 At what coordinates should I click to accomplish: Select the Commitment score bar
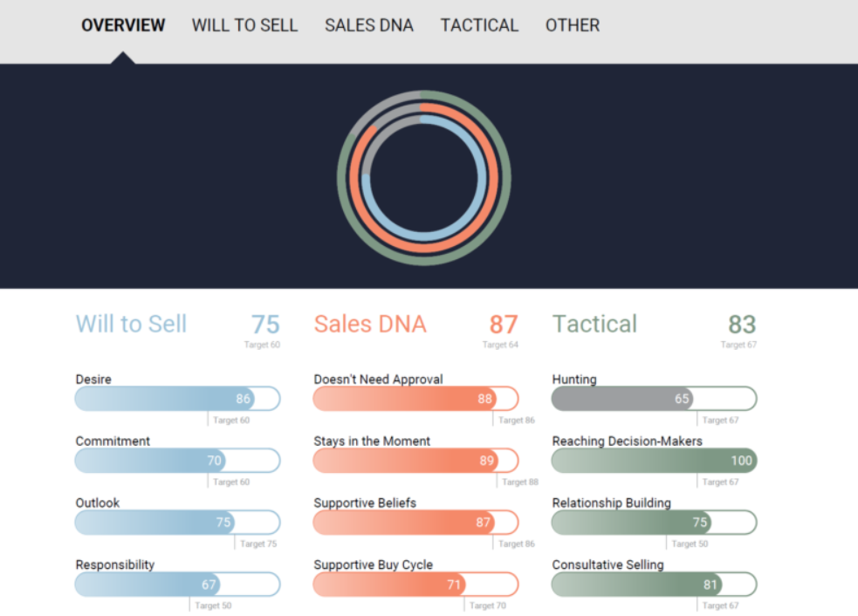pyautogui.click(x=177, y=461)
